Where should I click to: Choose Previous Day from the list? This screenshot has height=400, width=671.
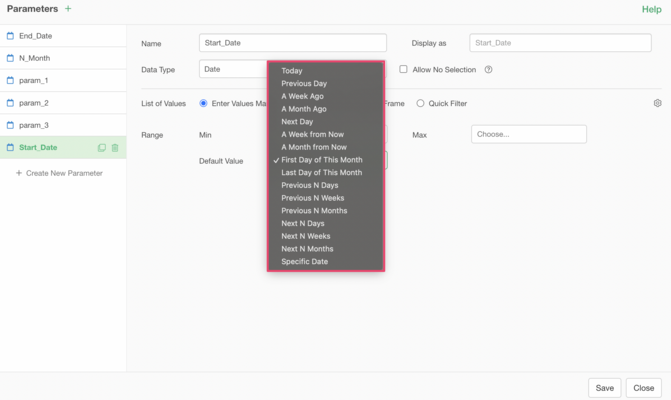[x=326, y=83]
